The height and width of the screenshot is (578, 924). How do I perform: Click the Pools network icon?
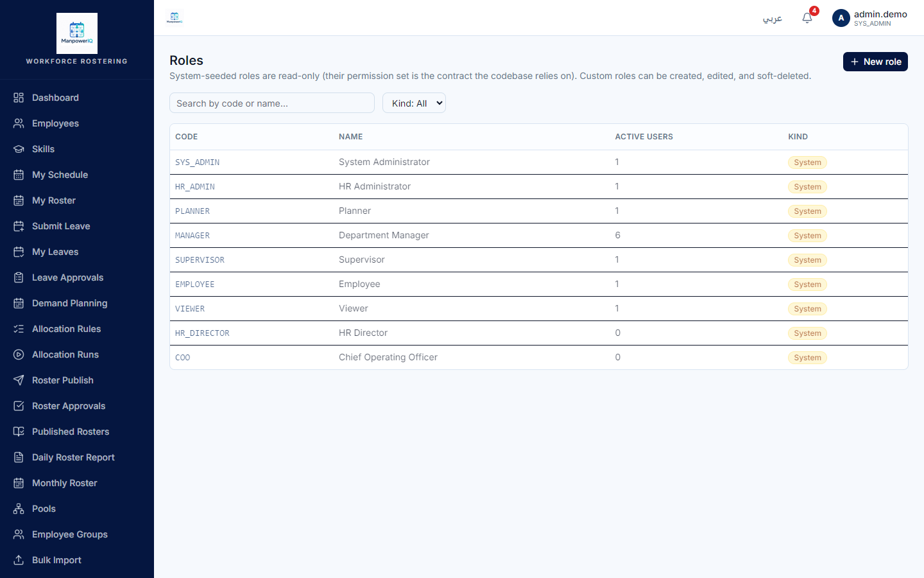[19, 509]
